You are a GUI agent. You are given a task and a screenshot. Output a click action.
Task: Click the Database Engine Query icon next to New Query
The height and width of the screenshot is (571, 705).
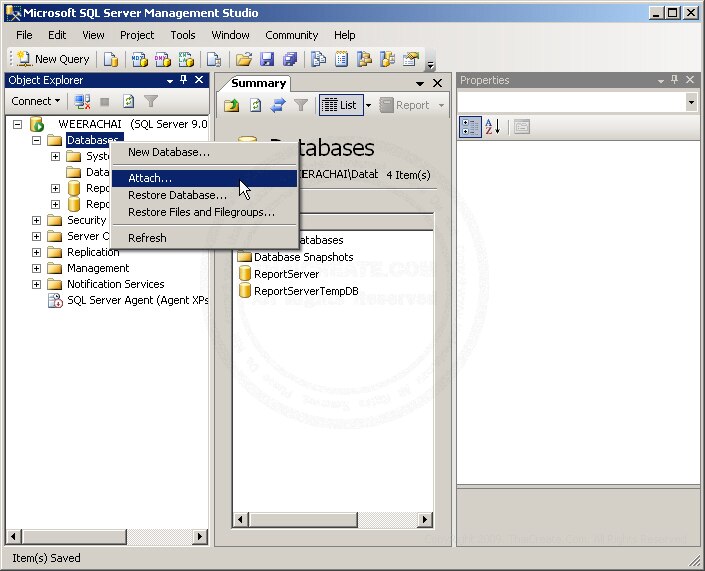pyautogui.click(x=111, y=59)
